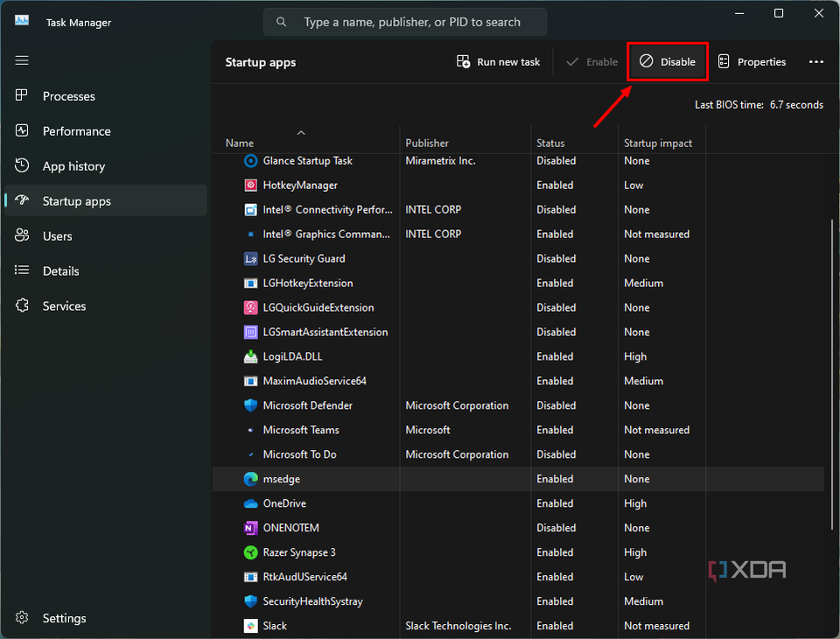840x639 pixels.
Task: Click the Performance graph icon
Action: [22, 130]
